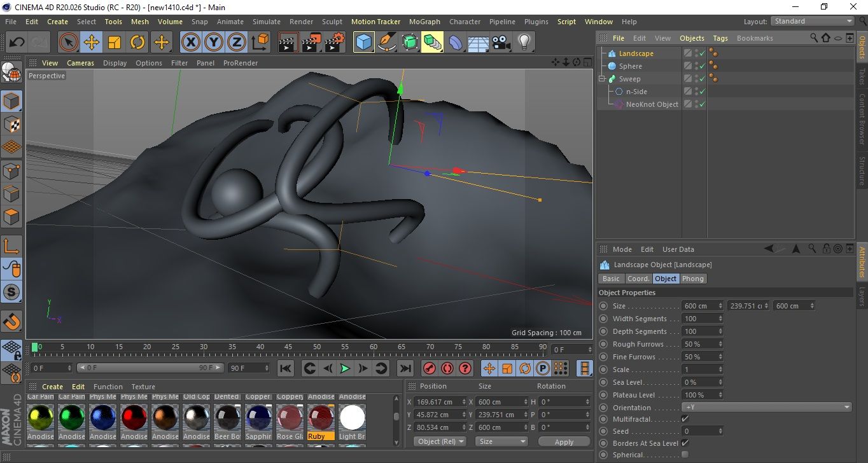Screen dimensions: 868x463
Task: Toggle X-axis lock icon
Action: click(190, 43)
